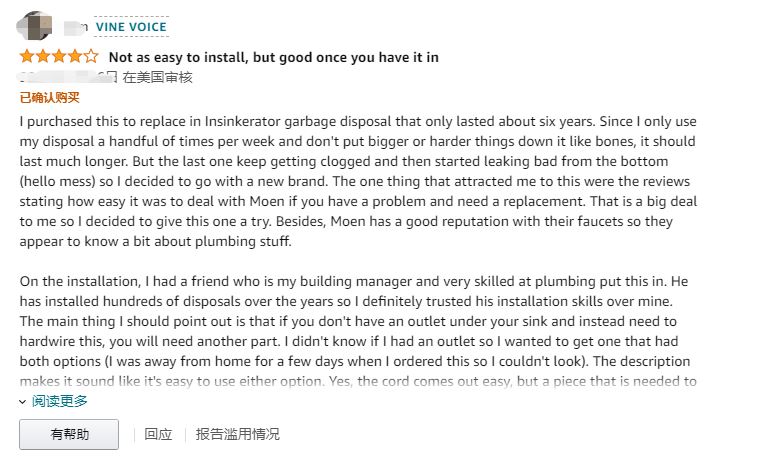The height and width of the screenshot is (470, 781).
Task: Open the review title 'Not as easy to install'
Action: coord(273,57)
